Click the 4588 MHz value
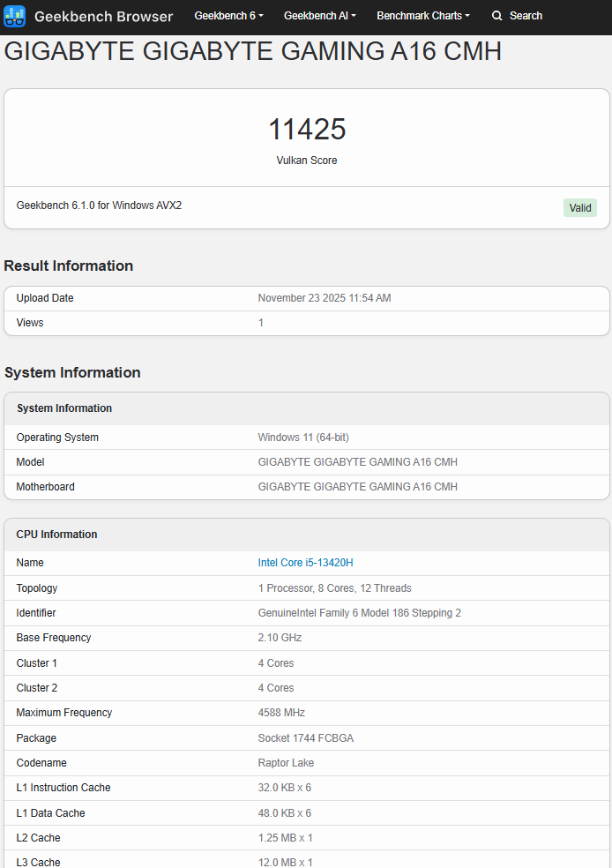 [281, 713]
